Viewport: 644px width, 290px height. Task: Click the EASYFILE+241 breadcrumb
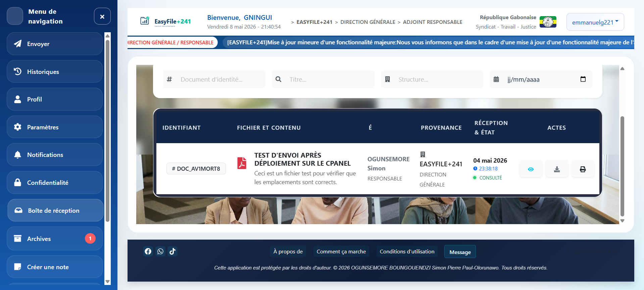click(x=314, y=22)
